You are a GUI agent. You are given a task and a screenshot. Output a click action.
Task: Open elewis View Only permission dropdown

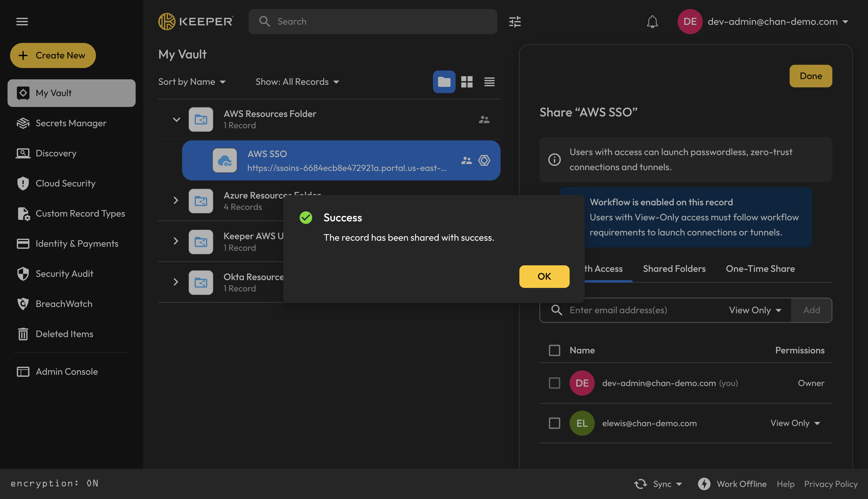coord(795,423)
